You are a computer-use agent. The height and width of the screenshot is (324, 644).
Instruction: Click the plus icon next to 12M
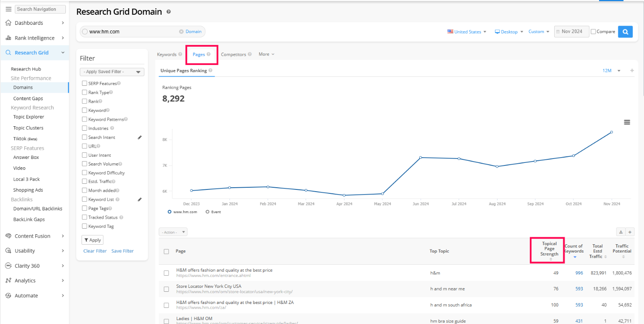tap(632, 71)
